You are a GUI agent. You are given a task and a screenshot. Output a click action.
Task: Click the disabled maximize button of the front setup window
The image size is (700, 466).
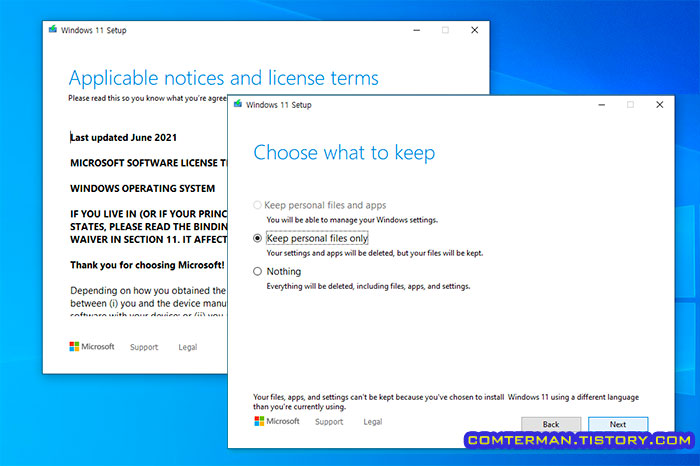point(630,104)
